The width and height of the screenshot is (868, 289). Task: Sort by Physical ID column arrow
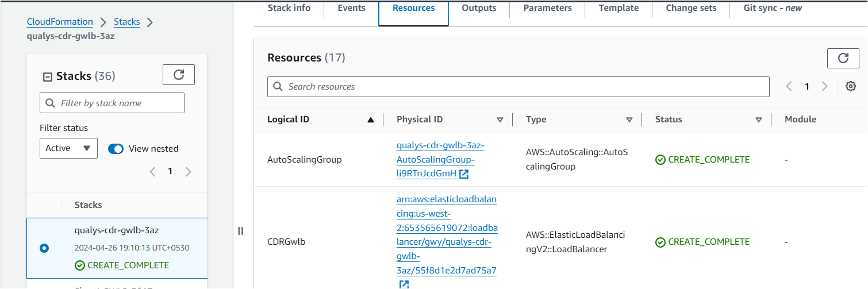coord(500,120)
